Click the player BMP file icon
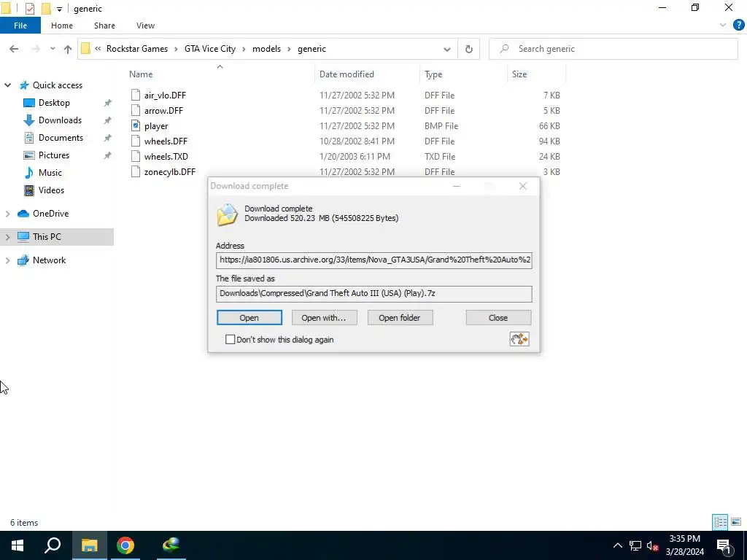 [x=136, y=125]
